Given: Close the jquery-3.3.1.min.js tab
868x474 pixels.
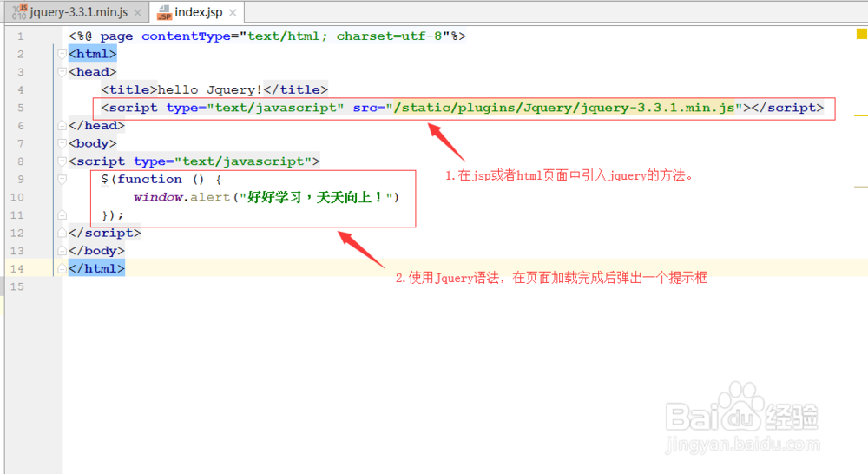Looking at the screenshot, I should (138, 13).
